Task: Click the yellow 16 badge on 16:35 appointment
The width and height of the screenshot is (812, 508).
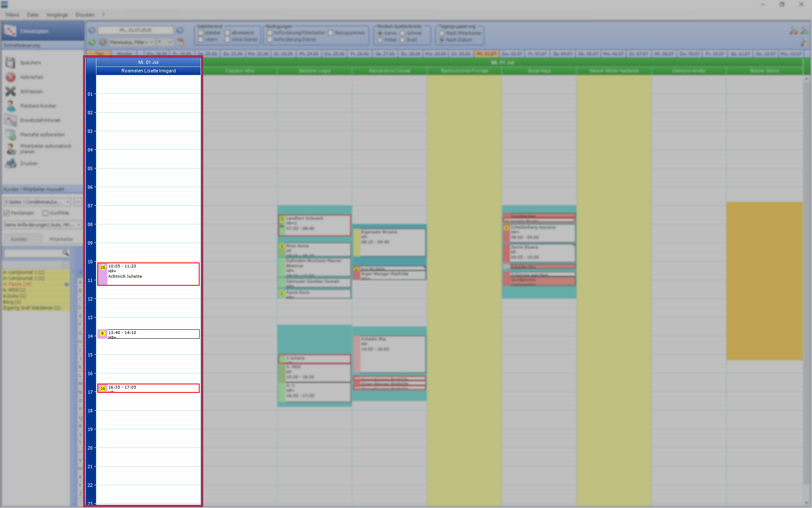Action: (x=103, y=389)
